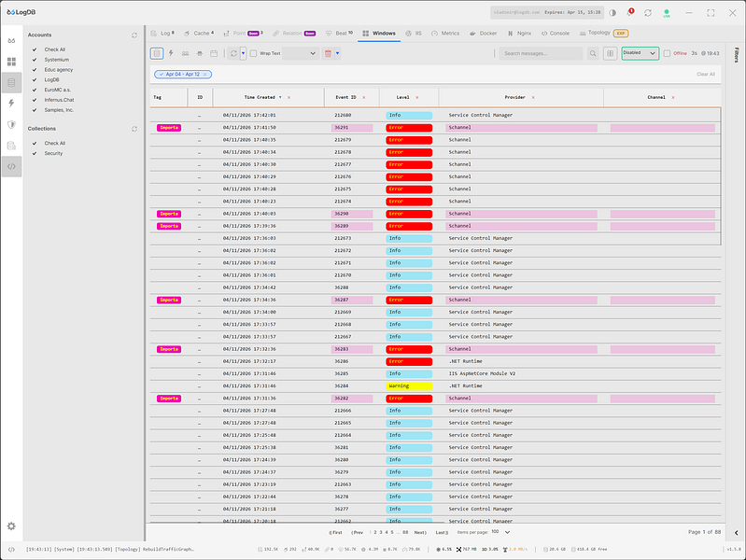Open the column layout icon

(610, 53)
